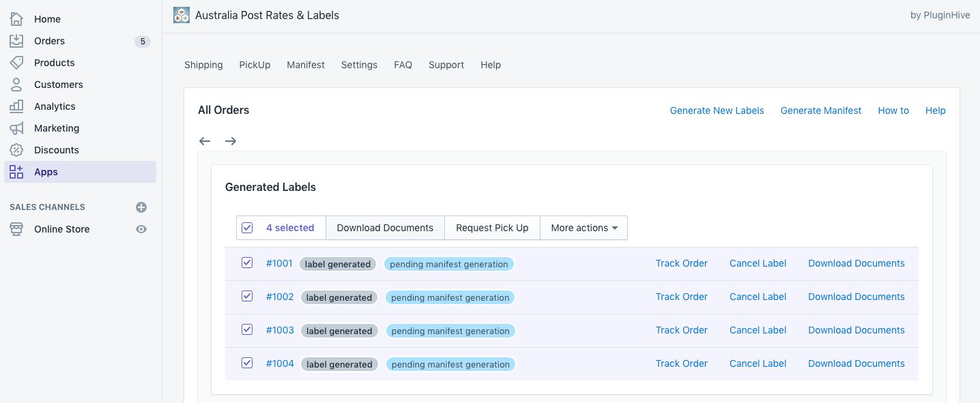Cancel Label for order #1003
Screen dimensions: 980x403
click(x=758, y=330)
